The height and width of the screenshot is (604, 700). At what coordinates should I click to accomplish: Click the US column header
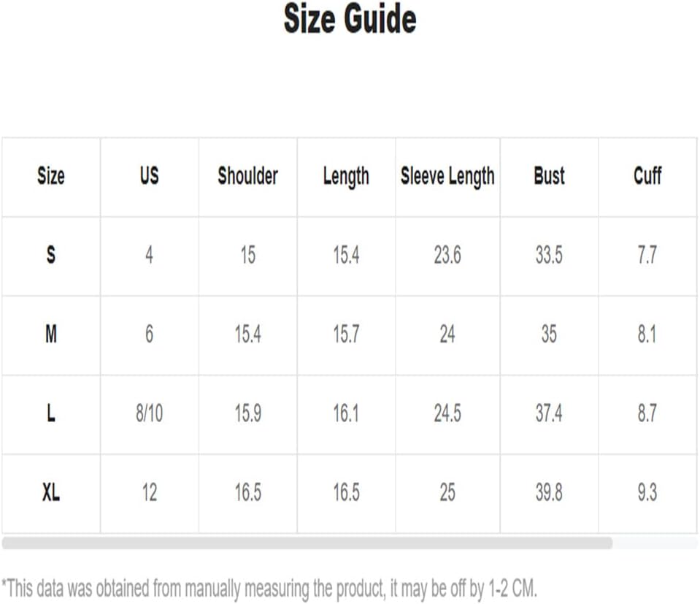149,175
